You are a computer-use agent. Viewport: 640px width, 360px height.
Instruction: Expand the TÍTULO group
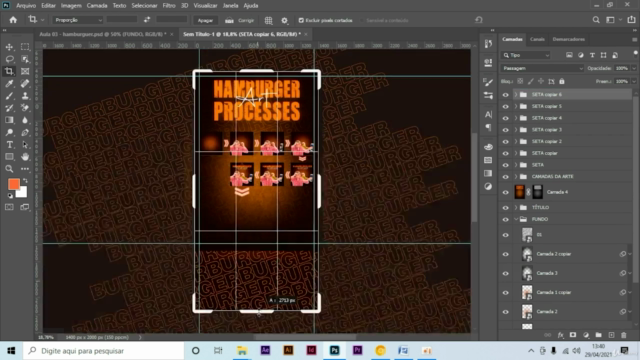(x=516, y=208)
